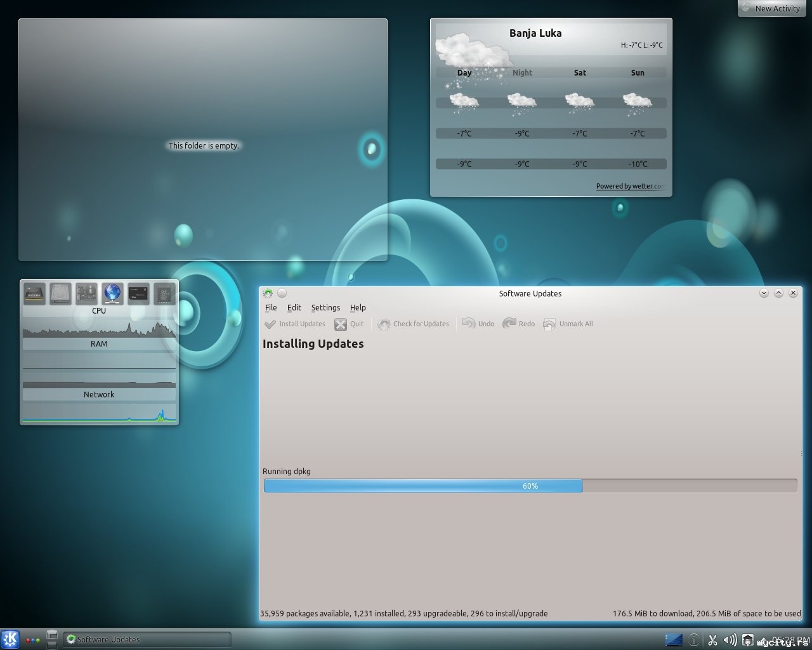
Task: Click the volume speaker icon in system tray
Action: (x=730, y=640)
